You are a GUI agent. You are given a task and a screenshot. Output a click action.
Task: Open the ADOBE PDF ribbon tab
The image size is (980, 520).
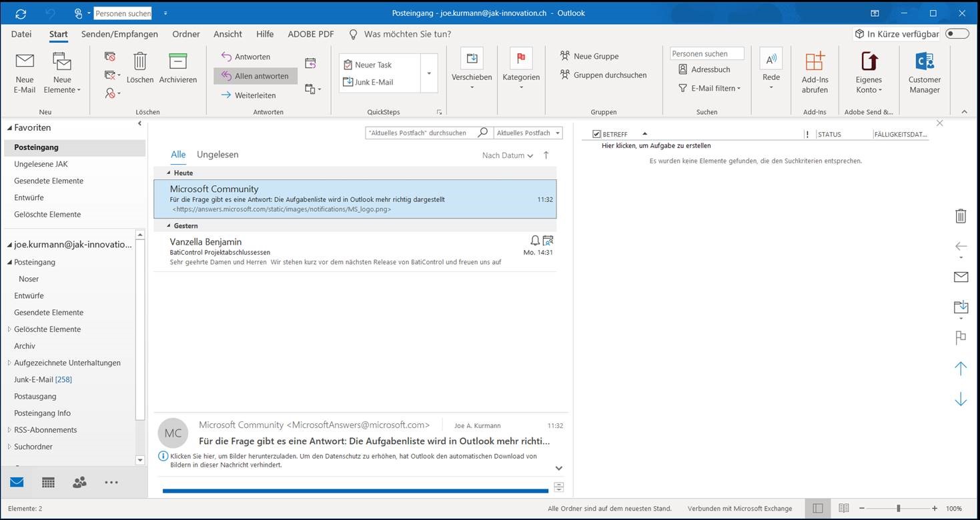(311, 34)
